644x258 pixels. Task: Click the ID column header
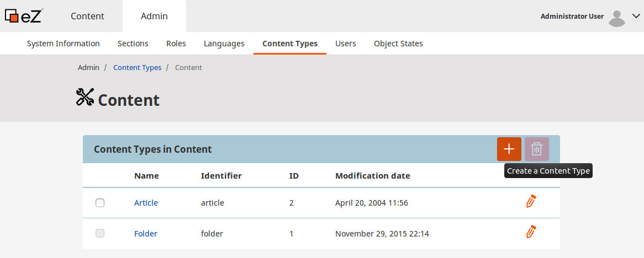[x=294, y=176]
